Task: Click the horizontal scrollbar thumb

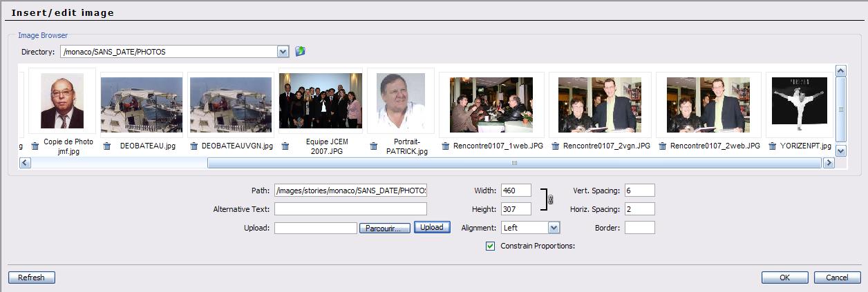Action: (x=514, y=163)
